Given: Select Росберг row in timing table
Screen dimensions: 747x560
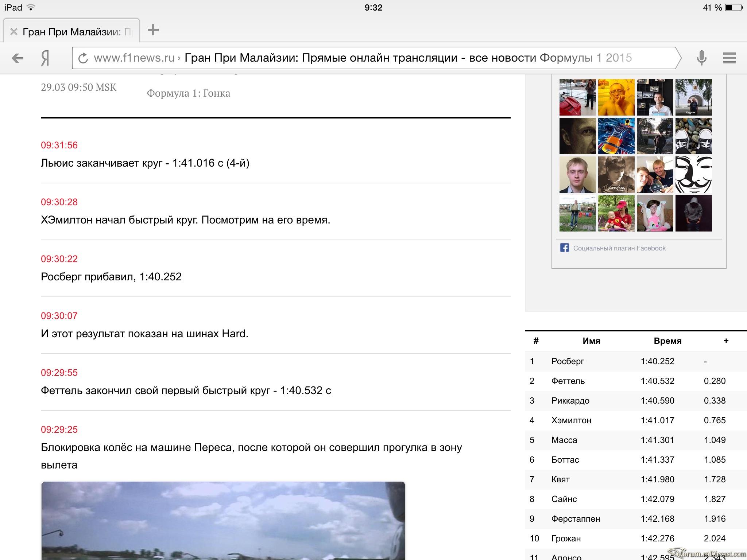Looking at the screenshot, I should click(x=636, y=361).
